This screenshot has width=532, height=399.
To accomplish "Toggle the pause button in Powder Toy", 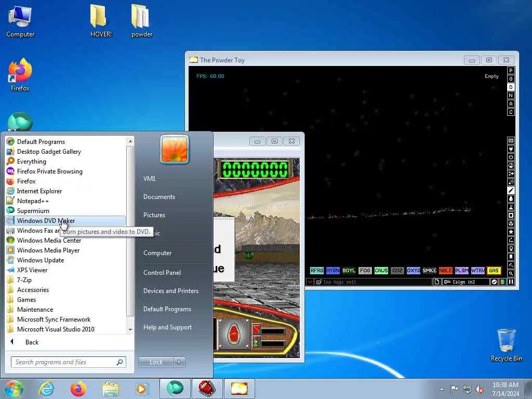I will [511, 282].
